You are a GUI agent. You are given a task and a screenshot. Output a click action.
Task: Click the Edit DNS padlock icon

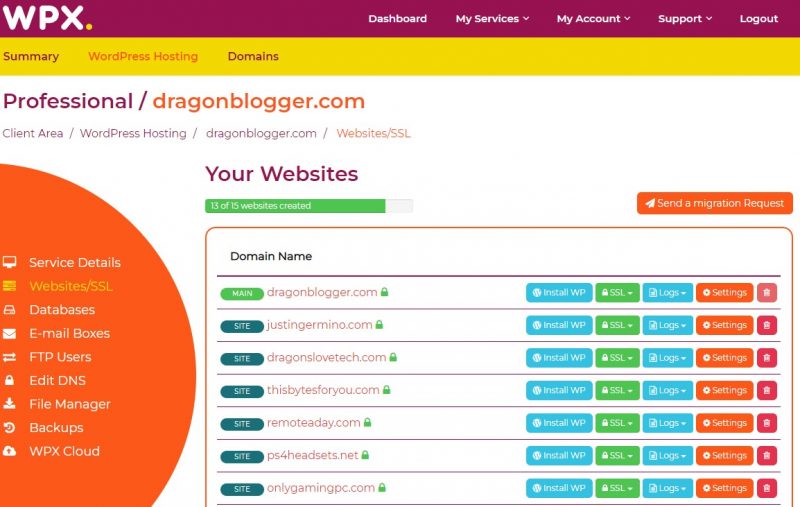[x=9, y=380]
